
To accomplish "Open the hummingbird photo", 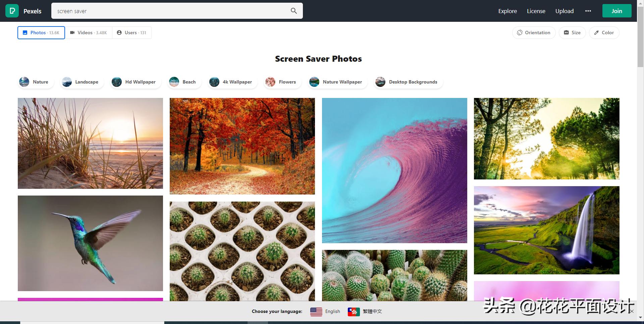I will (90, 243).
